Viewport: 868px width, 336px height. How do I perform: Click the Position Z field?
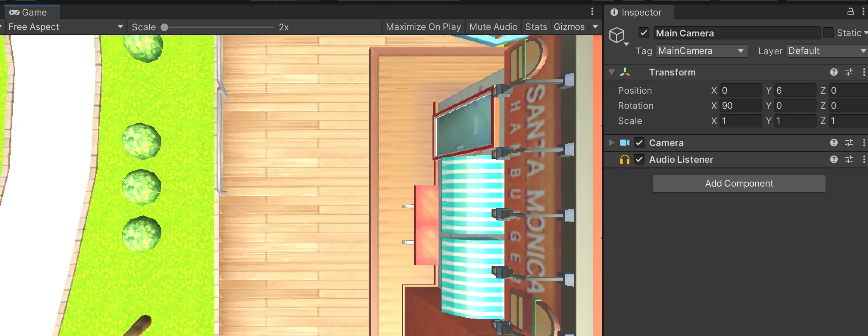pos(848,91)
